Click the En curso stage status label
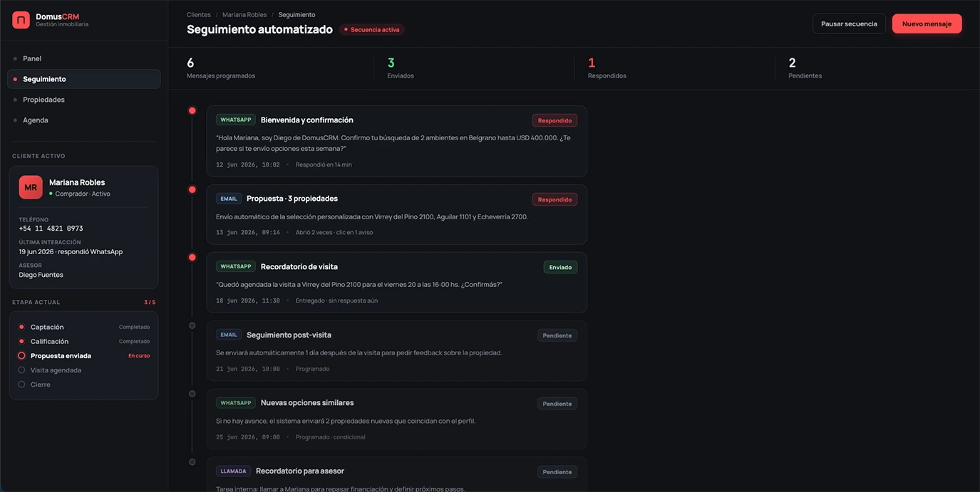The width and height of the screenshot is (980, 492). pyautogui.click(x=139, y=355)
